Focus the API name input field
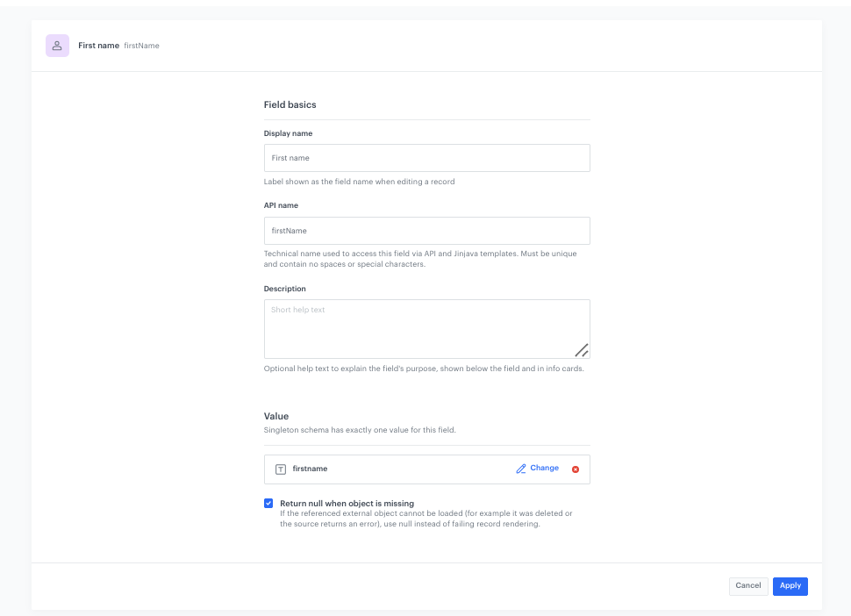The width and height of the screenshot is (851, 616). [426, 231]
